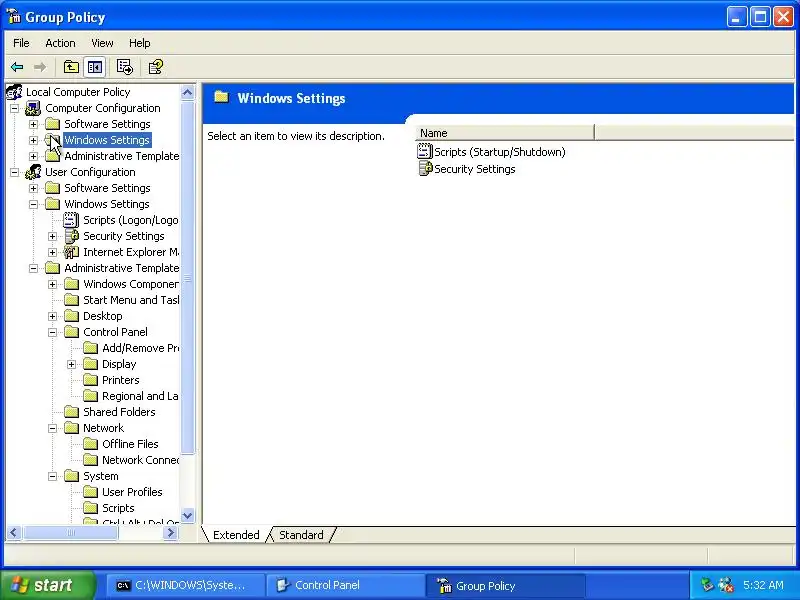
Task: Click the Printers folder icon in tree
Action: 90,380
